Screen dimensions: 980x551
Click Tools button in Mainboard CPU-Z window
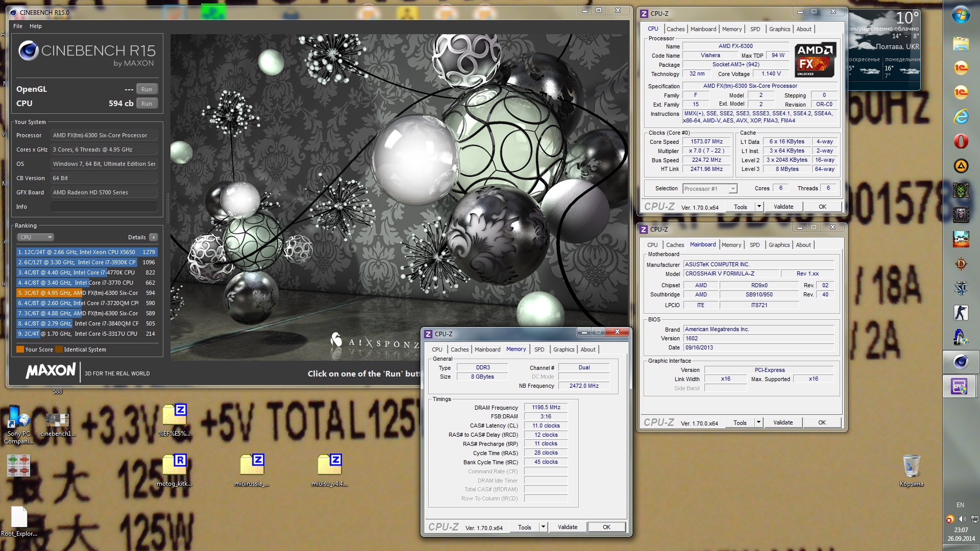click(740, 422)
